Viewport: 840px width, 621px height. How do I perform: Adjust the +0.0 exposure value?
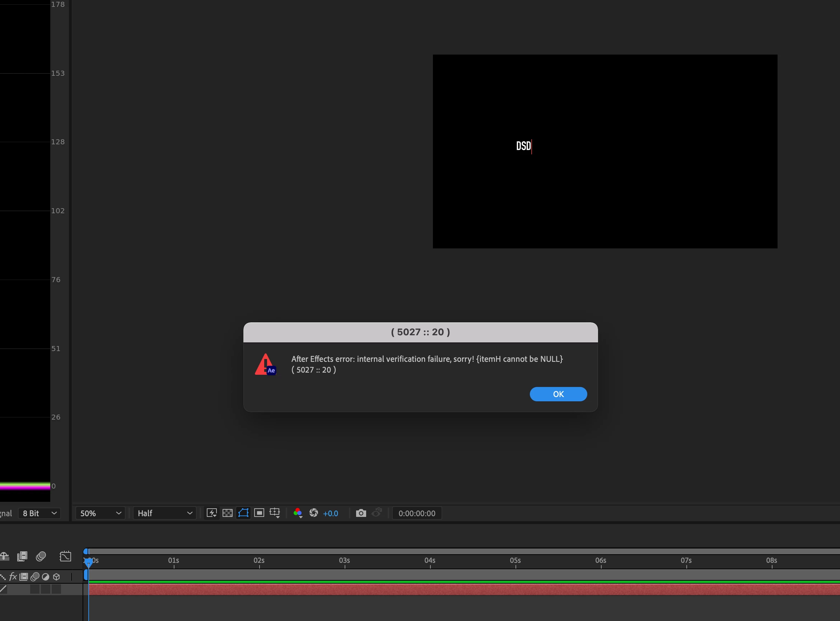coord(330,513)
